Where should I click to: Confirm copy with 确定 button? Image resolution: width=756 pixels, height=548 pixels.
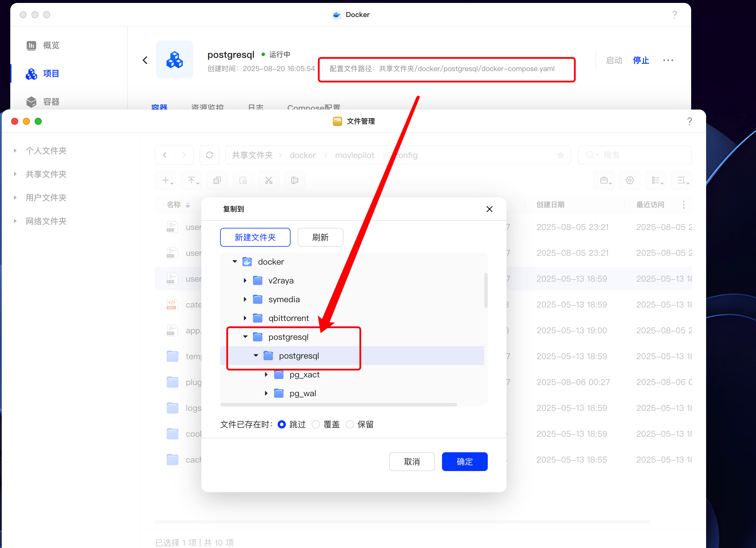(465, 462)
